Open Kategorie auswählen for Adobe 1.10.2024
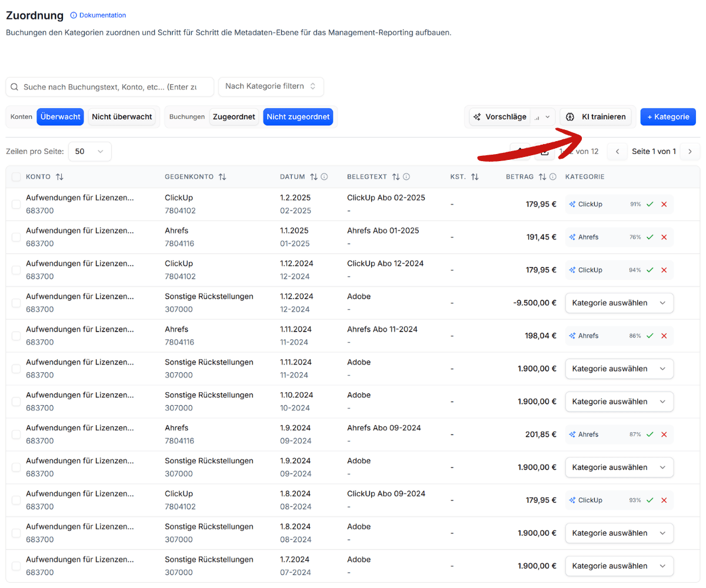 619,402
